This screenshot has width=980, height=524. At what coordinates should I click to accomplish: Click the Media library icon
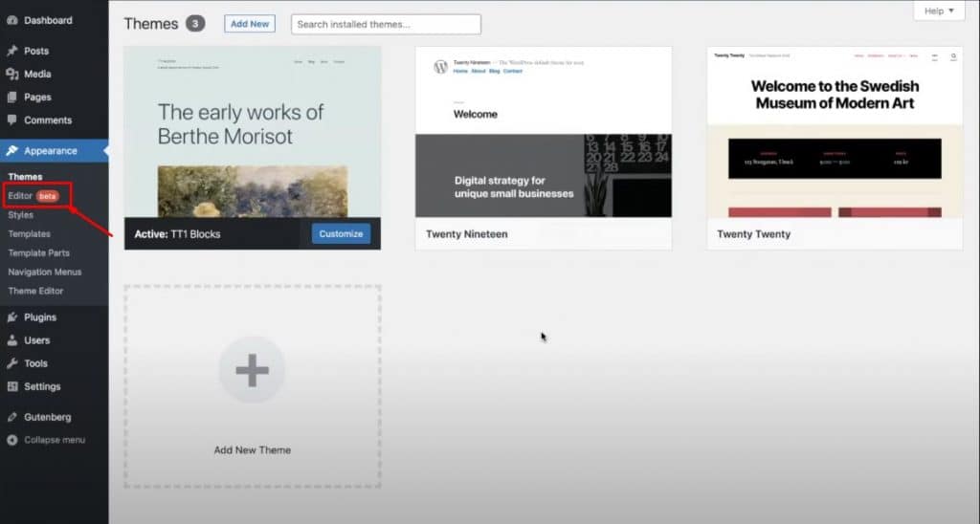coord(11,74)
